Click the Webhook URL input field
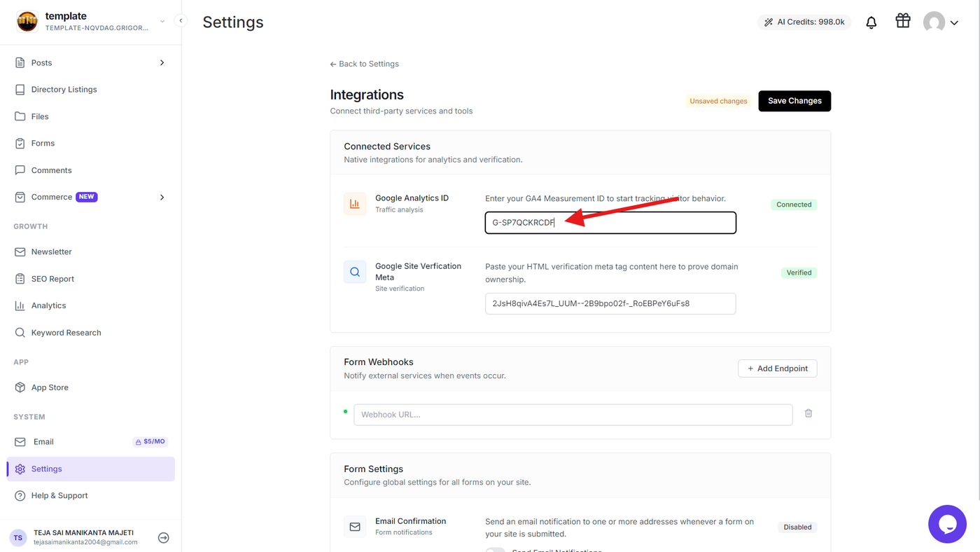Image resolution: width=980 pixels, height=552 pixels. 573,415
